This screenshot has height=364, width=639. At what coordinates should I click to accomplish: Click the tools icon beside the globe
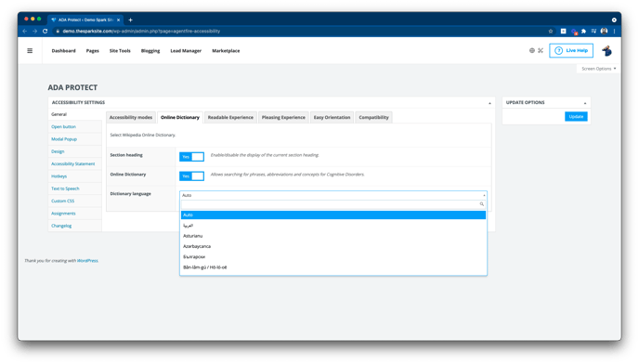(x=541, y=50)
